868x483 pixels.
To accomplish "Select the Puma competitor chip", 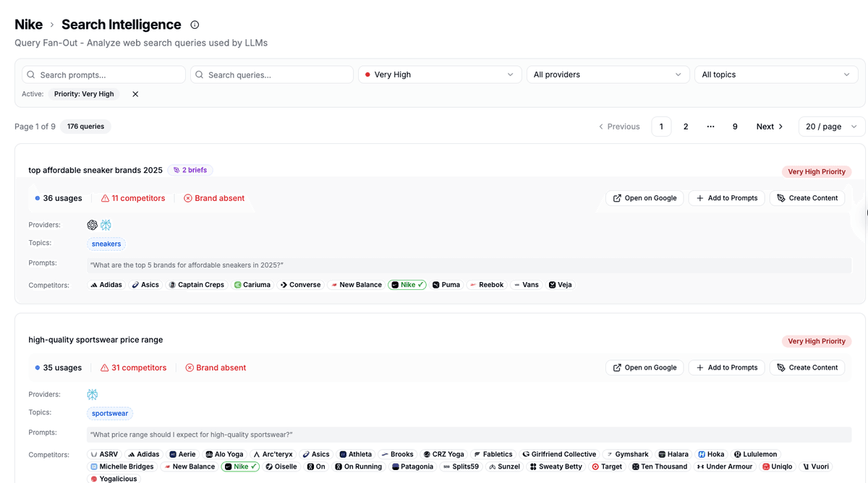I will [446, 285].
